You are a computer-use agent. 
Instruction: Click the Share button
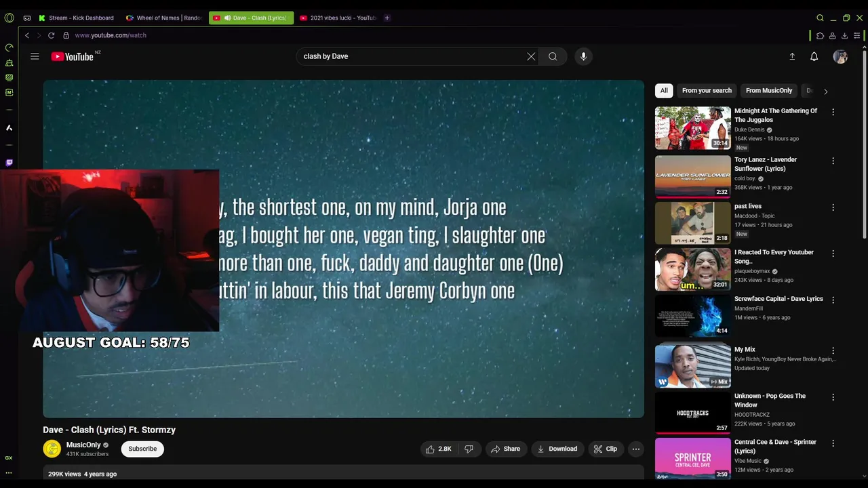(x=505, y=449)
